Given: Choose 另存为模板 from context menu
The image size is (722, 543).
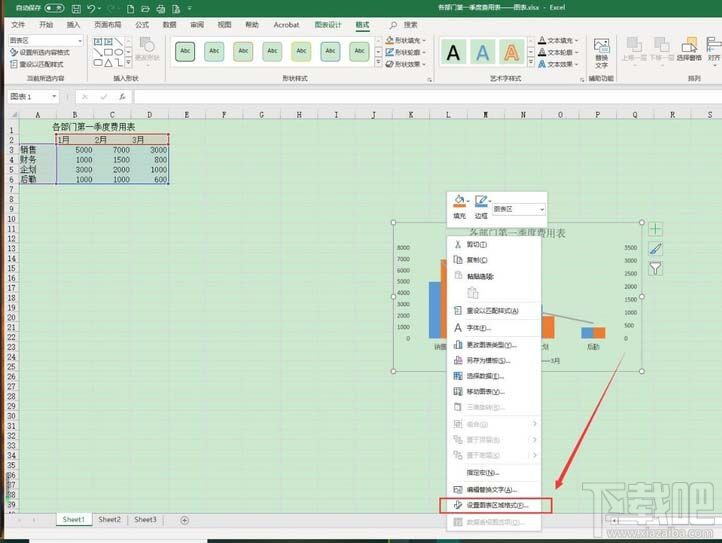Looking at the screenshot, I should [493, 361].
